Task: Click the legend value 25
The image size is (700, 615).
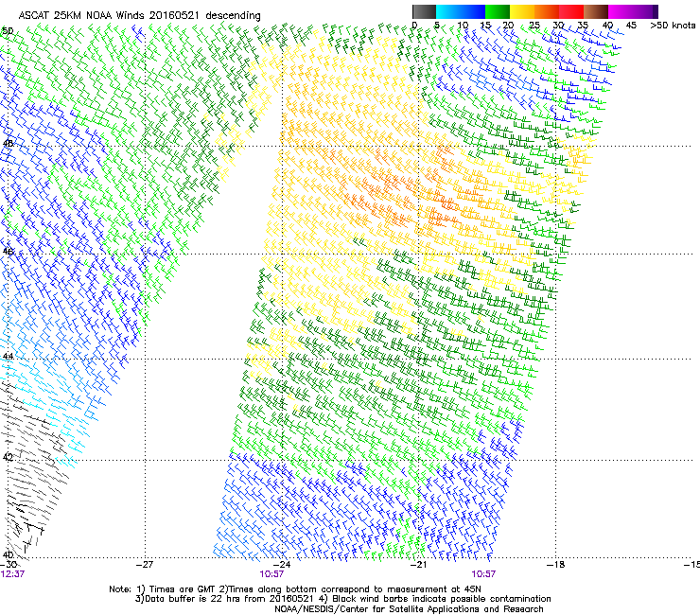Action: tap(534, 25)
